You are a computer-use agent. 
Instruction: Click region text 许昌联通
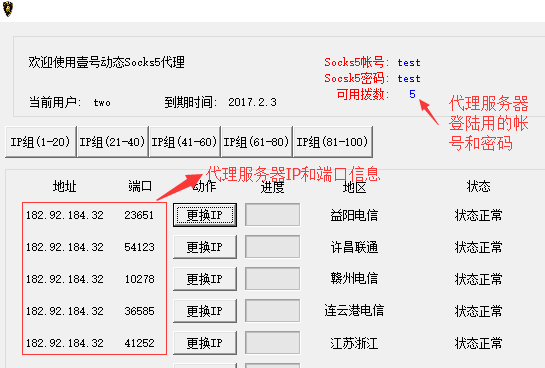[354, 247]
